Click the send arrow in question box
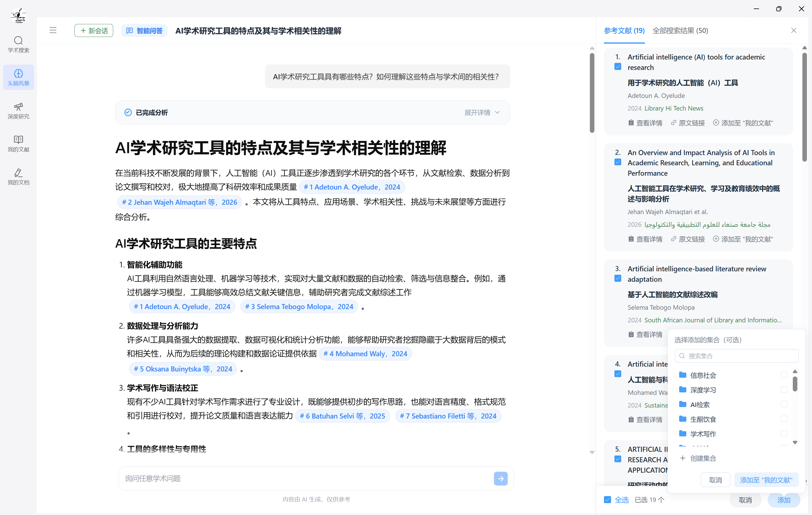This screenshot has height=515, width=812. tap(501, 478)
